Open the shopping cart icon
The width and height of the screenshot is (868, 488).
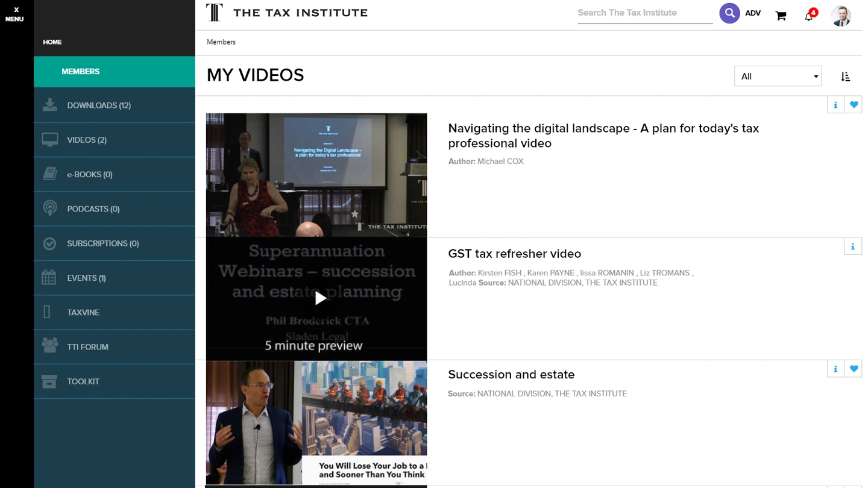781,16
